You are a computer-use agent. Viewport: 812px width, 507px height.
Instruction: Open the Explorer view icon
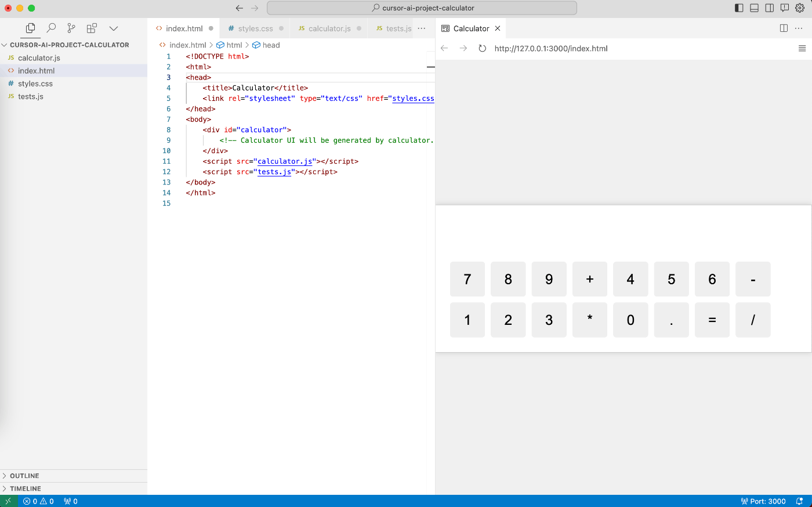[x=31, y=28]
